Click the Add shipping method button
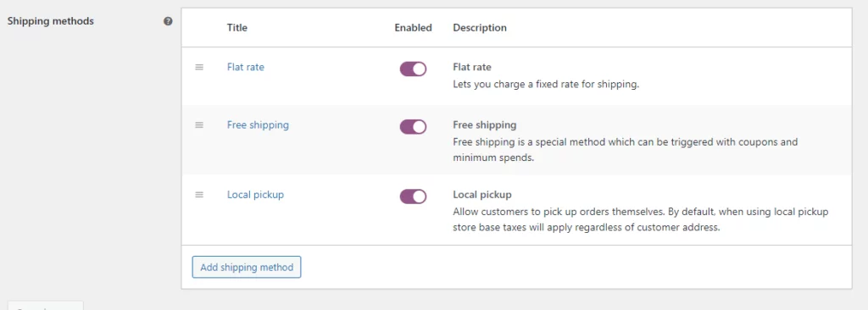The image size is (868, 310). (x=247, y=267)
